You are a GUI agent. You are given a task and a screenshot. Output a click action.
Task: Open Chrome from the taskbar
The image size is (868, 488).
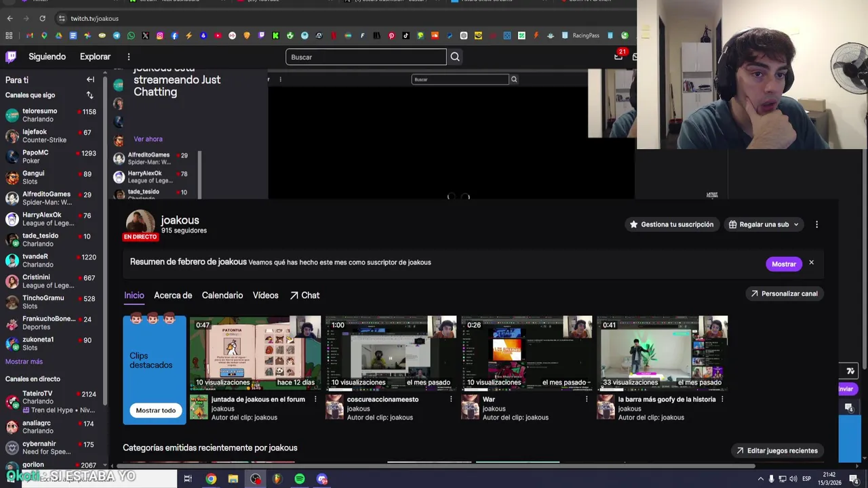click(211, 479)
